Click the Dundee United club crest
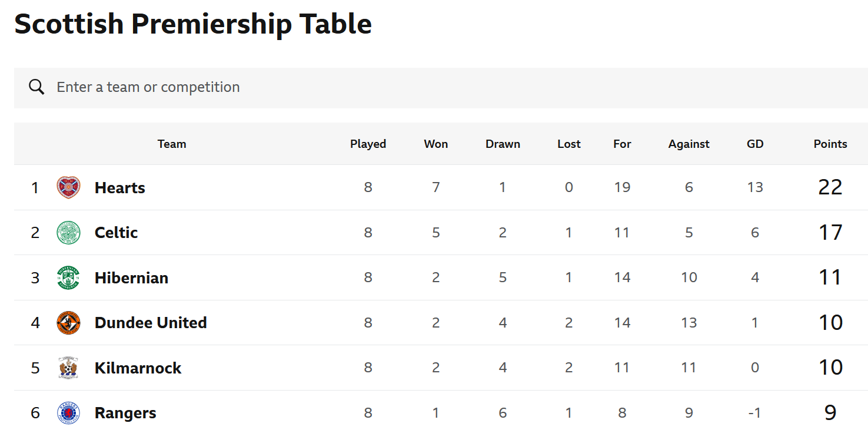 click(68, 323)
